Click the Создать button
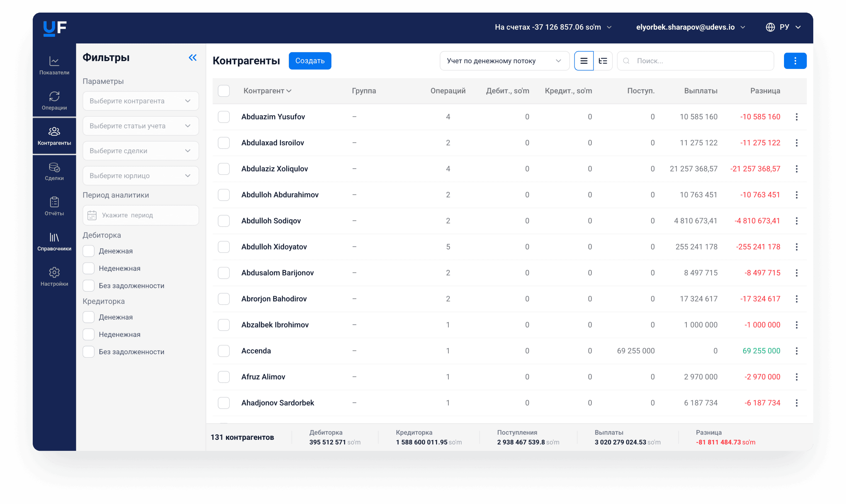Screen dimensions: 846x504 click(310, 61)
